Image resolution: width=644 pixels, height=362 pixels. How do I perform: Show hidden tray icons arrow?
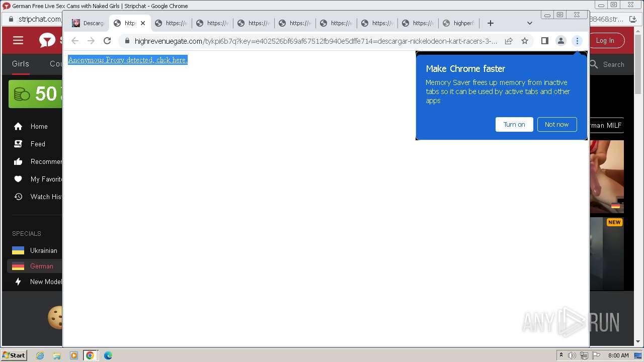(x=561, y=355)
